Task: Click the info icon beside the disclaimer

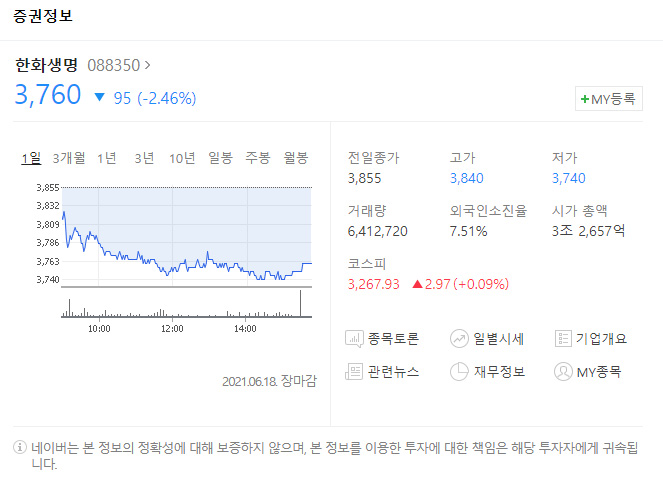Action: pos(20,447)
